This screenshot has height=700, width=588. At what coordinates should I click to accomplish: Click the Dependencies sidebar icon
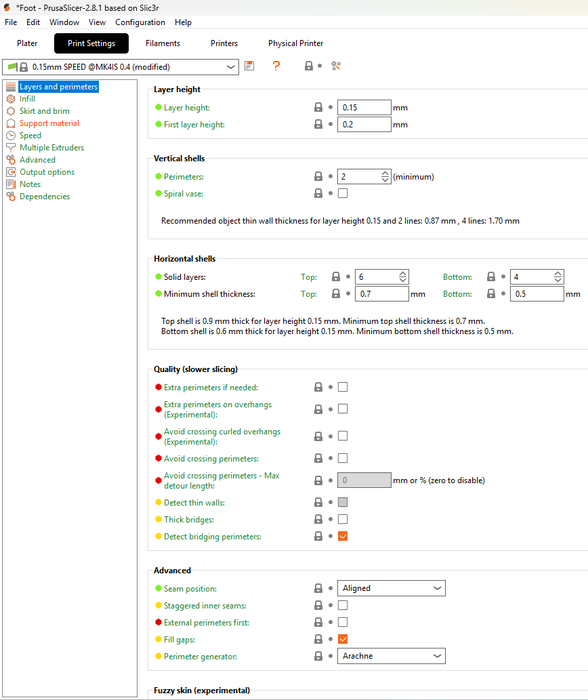11,197
